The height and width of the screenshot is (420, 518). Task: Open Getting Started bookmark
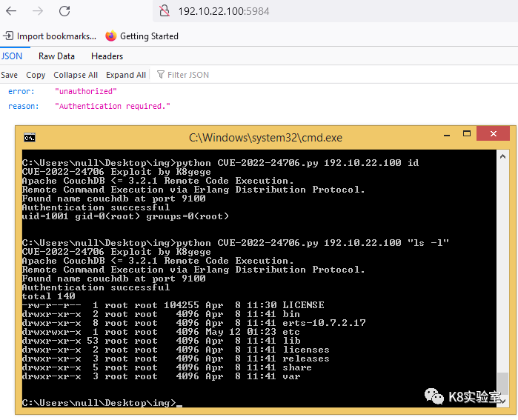click(x=142, y=36)
